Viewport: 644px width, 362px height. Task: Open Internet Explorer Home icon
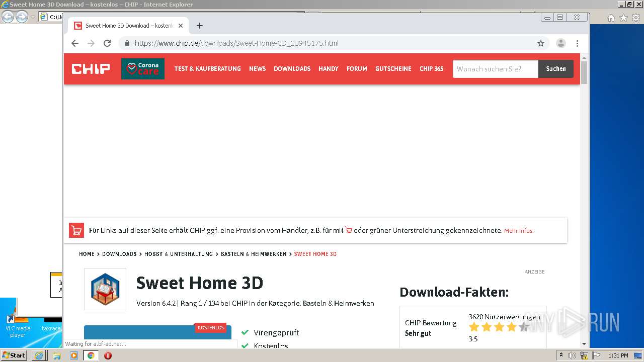[x=611, y=18]
